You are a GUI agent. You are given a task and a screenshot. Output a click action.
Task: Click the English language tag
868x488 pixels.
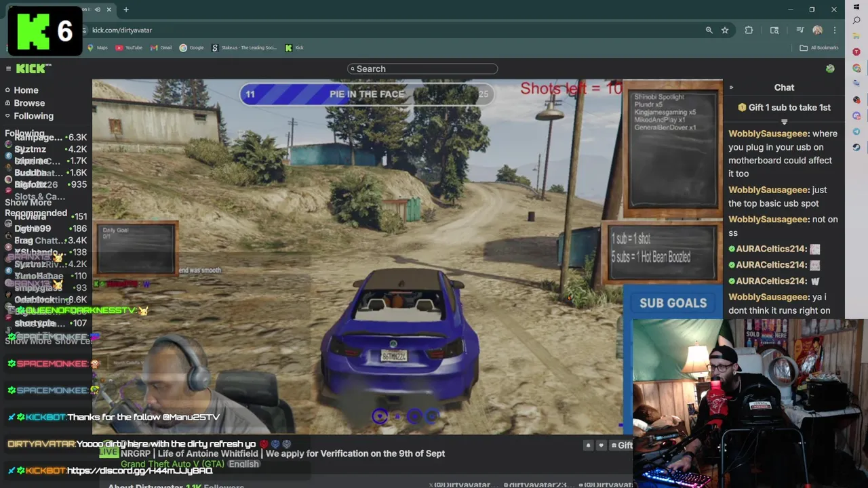243,464
